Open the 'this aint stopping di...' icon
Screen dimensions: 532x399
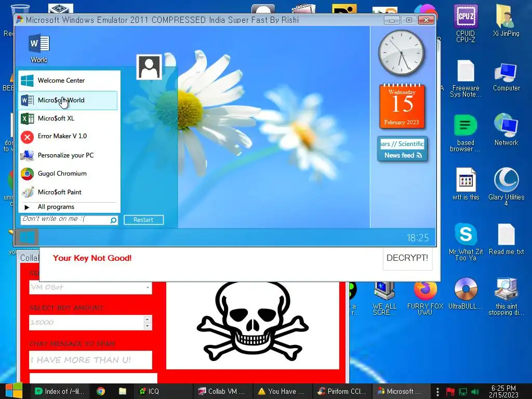point(506,297)
